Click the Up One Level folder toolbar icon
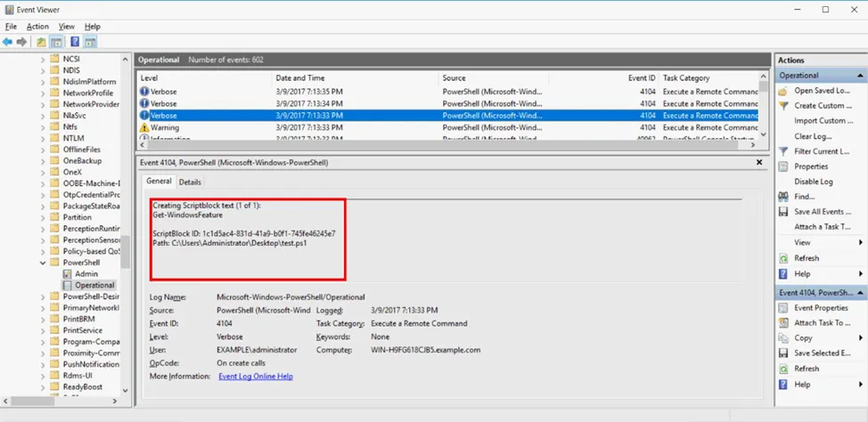868x422 pixels. click(x=41, y=42)
